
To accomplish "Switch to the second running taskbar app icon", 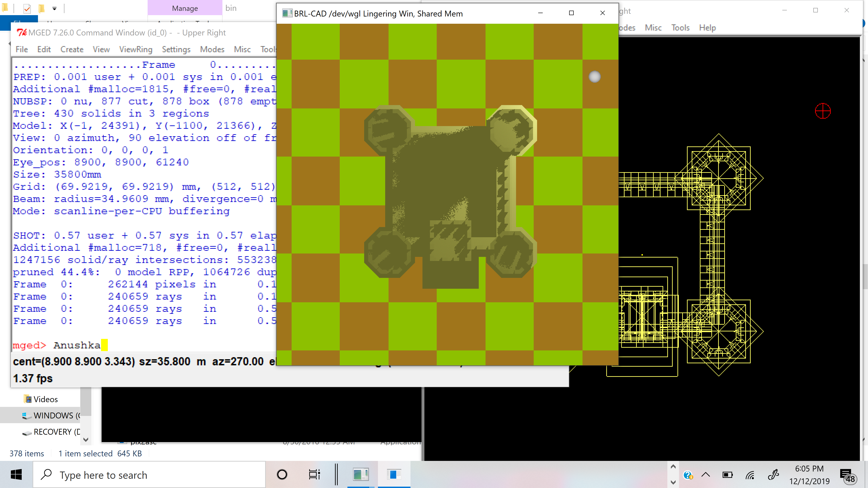I will tap(394, 475).
